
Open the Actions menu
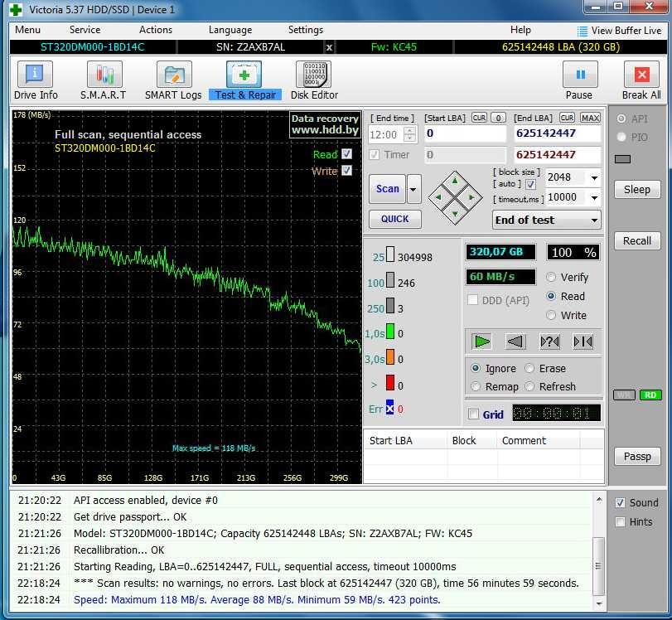point(156,30)
